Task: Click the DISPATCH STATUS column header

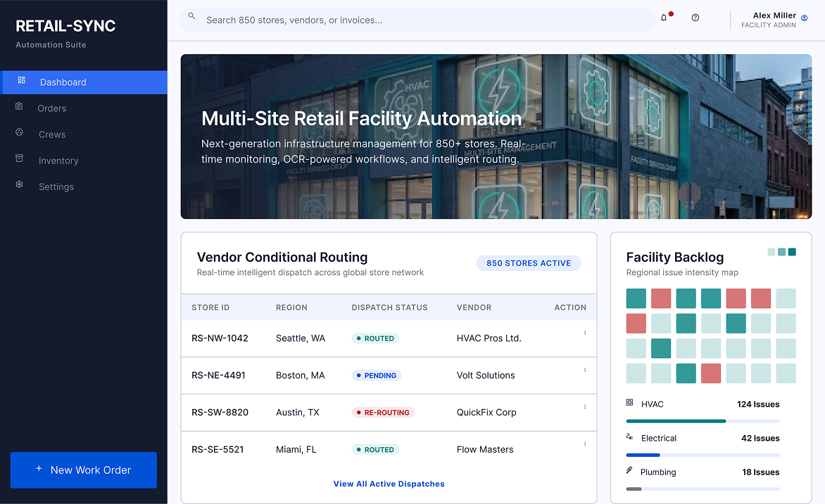Action: pyautogui.click(x=389, y=308)
